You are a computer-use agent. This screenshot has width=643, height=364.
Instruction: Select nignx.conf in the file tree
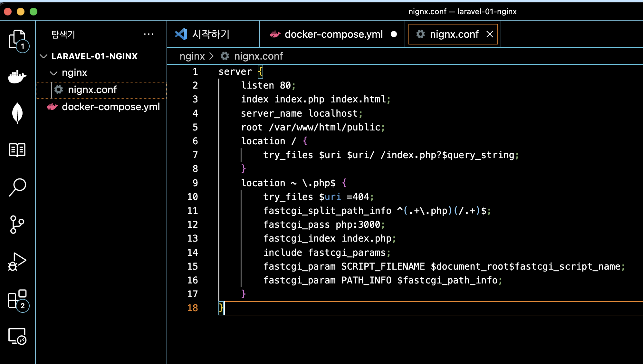(x=101, y=90)
